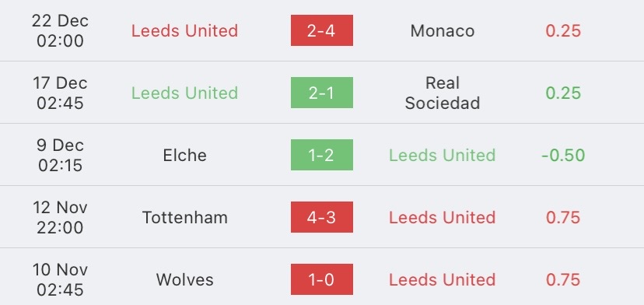Open the Leeds United vs Monaco 2-4 score
Viewport: 644px width, 305px height.
[x=321, y=30]
